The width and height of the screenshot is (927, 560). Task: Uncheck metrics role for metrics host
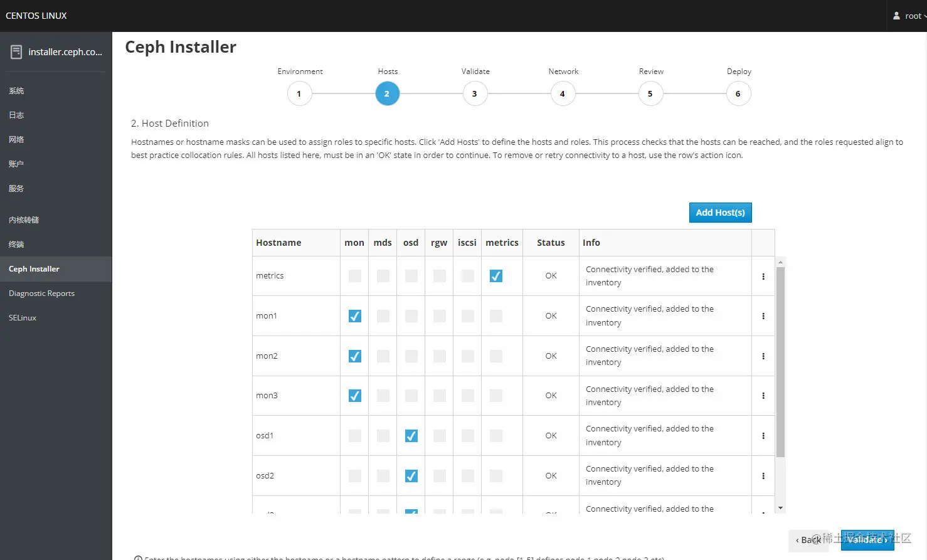pyautogui.click(x=496, y=276)
